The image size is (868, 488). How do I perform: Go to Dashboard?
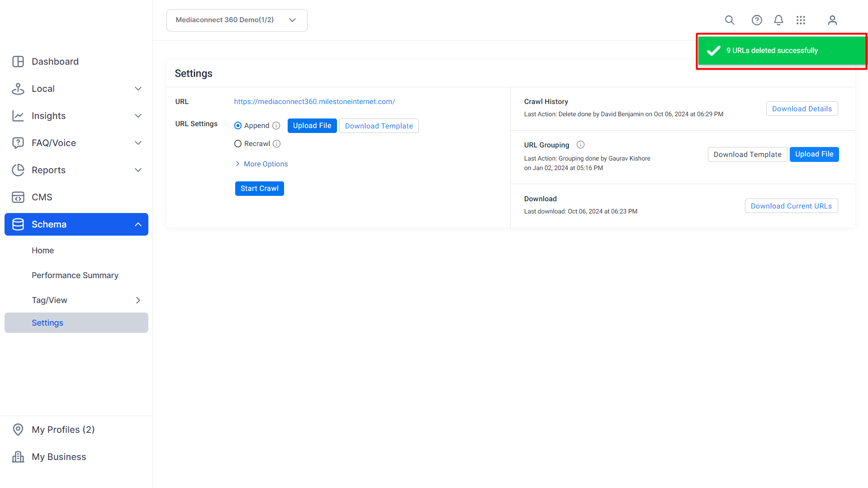click(55, 62)
